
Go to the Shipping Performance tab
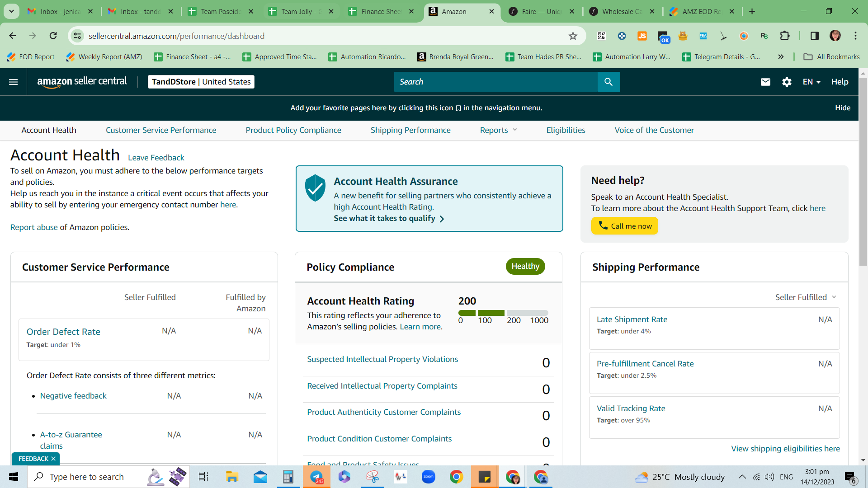[x=410, y=130]
